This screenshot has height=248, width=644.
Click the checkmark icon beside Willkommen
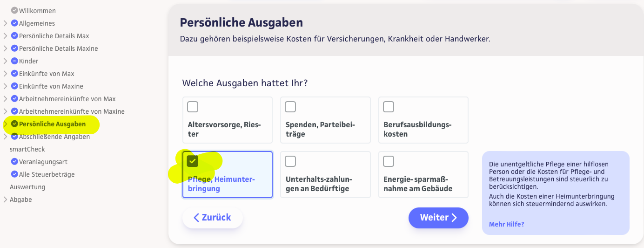click(x=14, y=11)
